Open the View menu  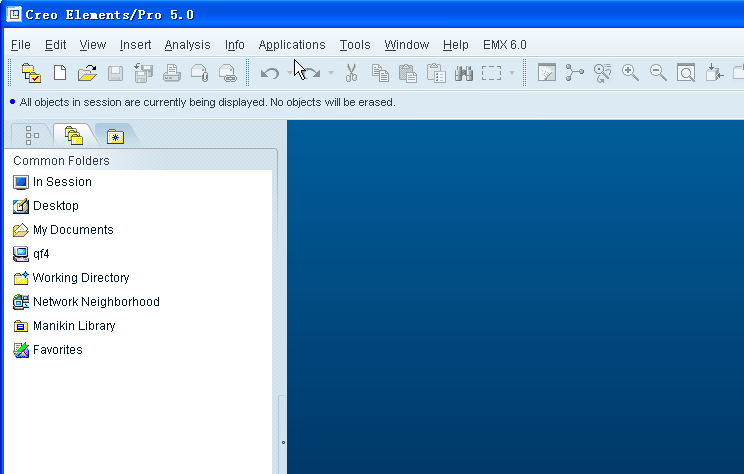[93, 45]
